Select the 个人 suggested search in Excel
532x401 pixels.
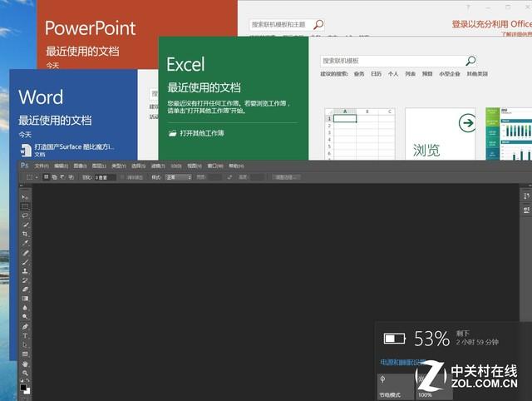click(393, 74)
